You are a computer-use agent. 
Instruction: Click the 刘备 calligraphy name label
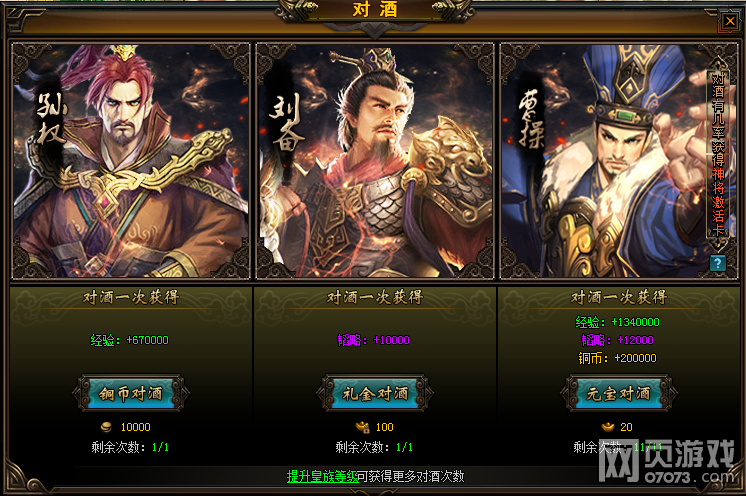point(287,122)
